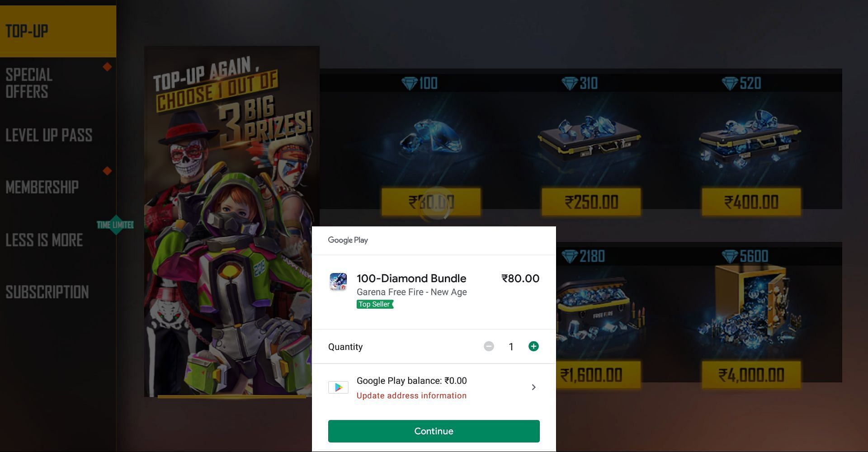Screen dimensions: 868x452
Task: Select the Garena Free Fire app icon
Action: coord(338,282)
